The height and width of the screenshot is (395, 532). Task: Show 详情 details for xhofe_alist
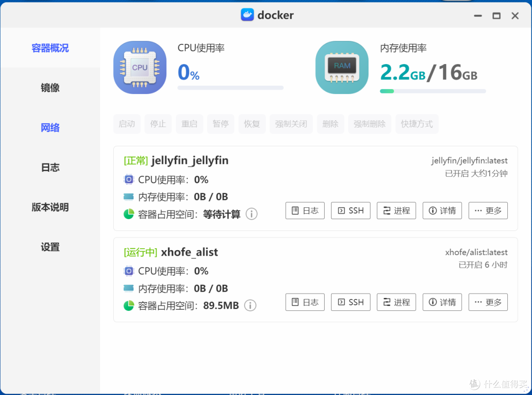pos(442,302)
